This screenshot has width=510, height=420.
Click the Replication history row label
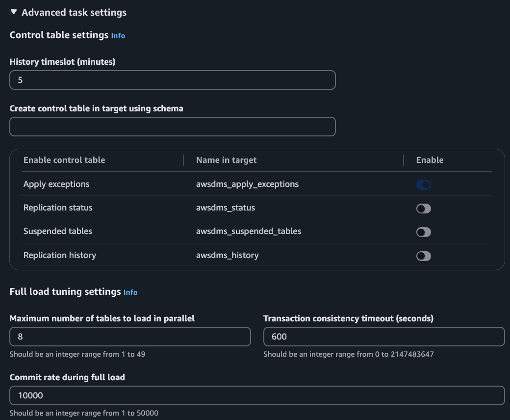coord(60,255)
